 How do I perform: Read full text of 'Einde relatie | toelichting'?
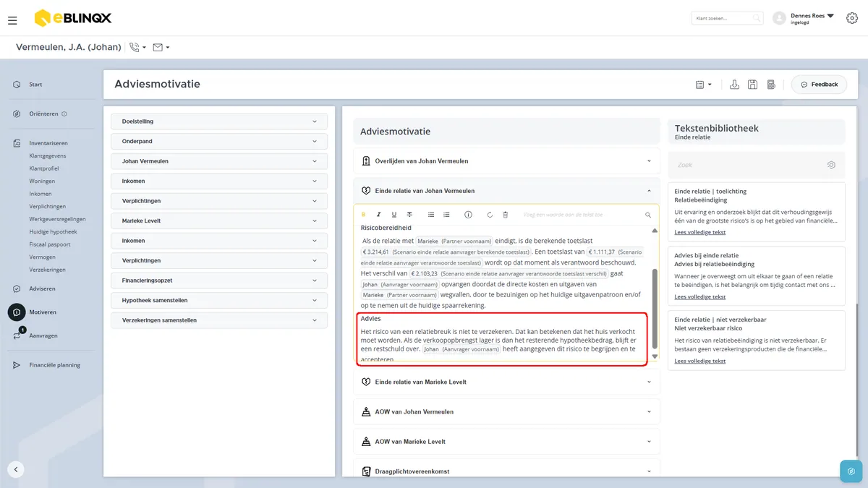click(699, 232)
